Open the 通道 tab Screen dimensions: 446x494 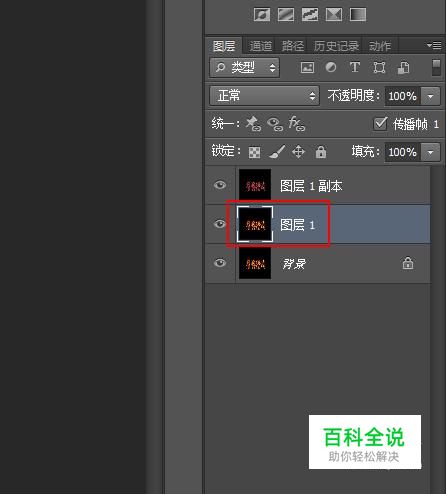pos(261,46)
